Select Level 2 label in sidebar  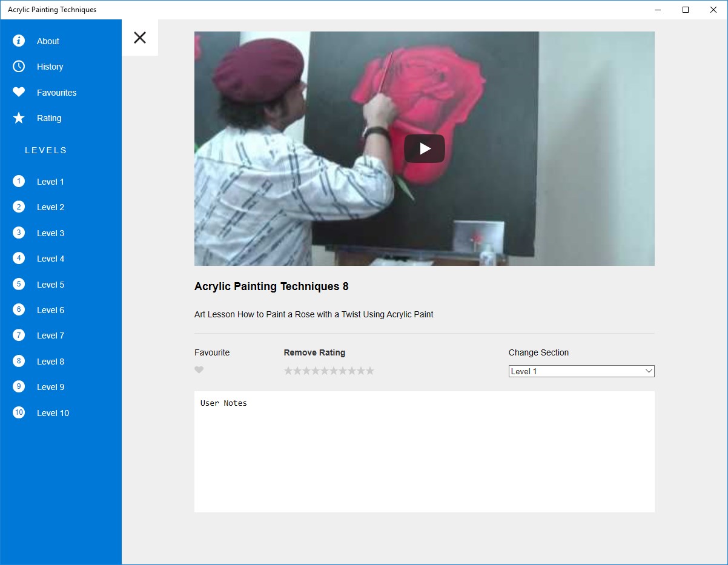(x=50, y=207)
